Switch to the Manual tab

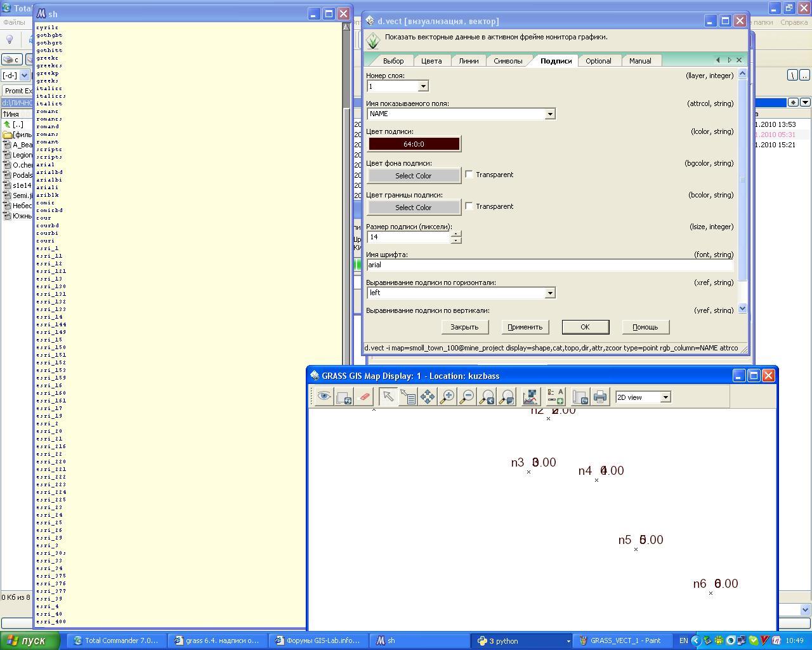(x=640, y=61)
